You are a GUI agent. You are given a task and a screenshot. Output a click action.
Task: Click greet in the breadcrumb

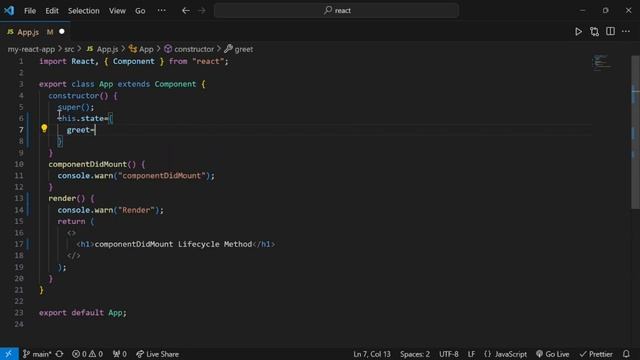[239, 49]
